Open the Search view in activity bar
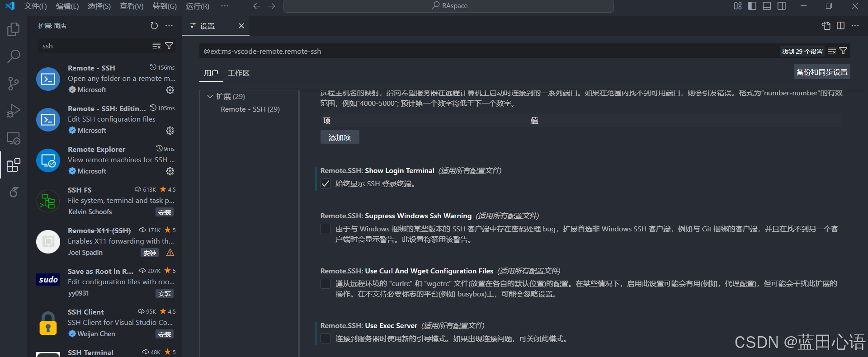This screenshot has height=357, width=868. click(x=14, y=56)
